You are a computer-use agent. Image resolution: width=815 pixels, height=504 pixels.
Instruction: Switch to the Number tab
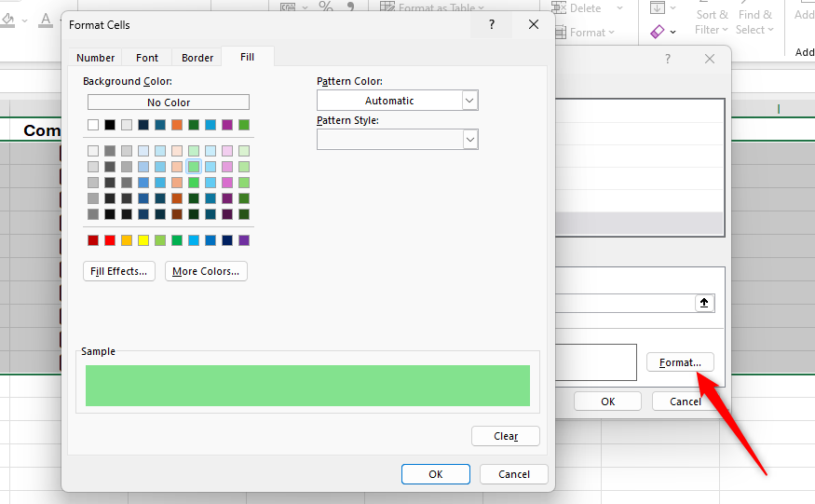tap(96, 58)
